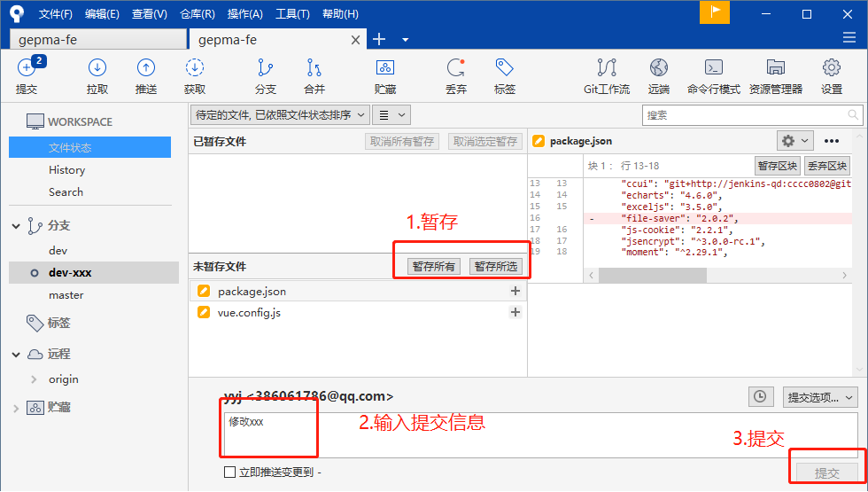Collapse the 分支 section
The image size is (868, 492).
(x=16, y=226)
